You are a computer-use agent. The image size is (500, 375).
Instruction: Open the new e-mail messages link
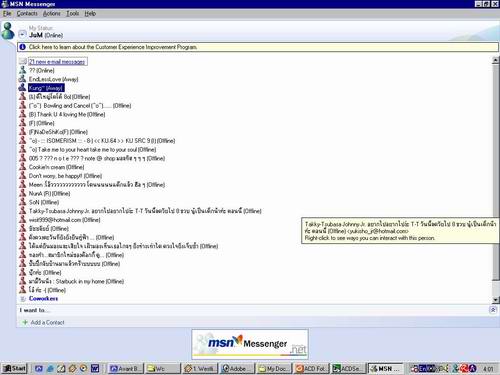click(x=57, y=62)
